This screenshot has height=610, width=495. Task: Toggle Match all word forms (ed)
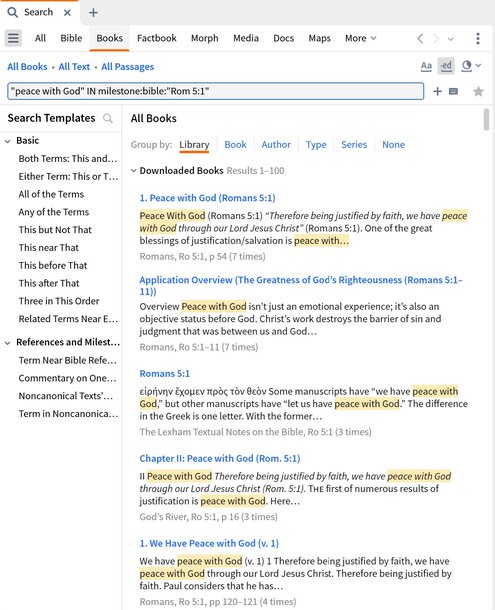point(446,66)
